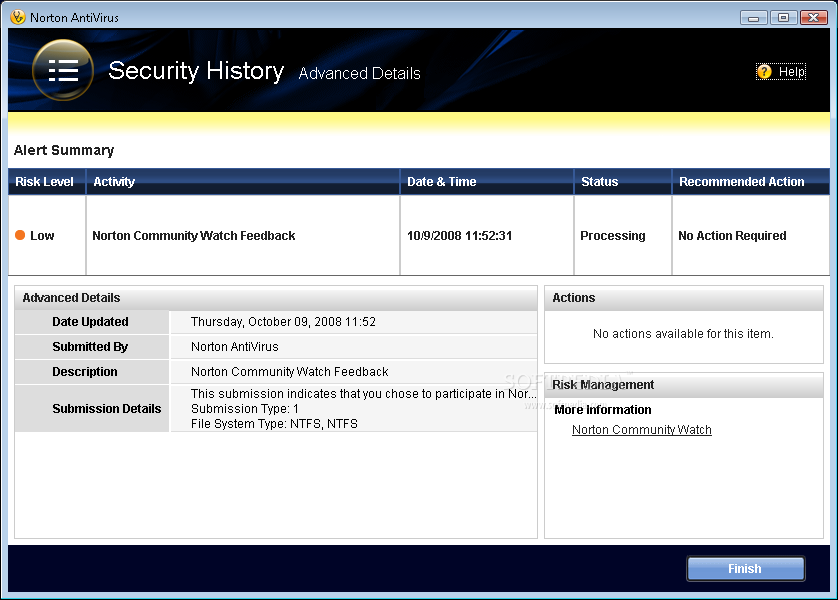Click the Alert Summary heading
The height and width of the screenshot is (600, 838).
click(x=64, y=150)
